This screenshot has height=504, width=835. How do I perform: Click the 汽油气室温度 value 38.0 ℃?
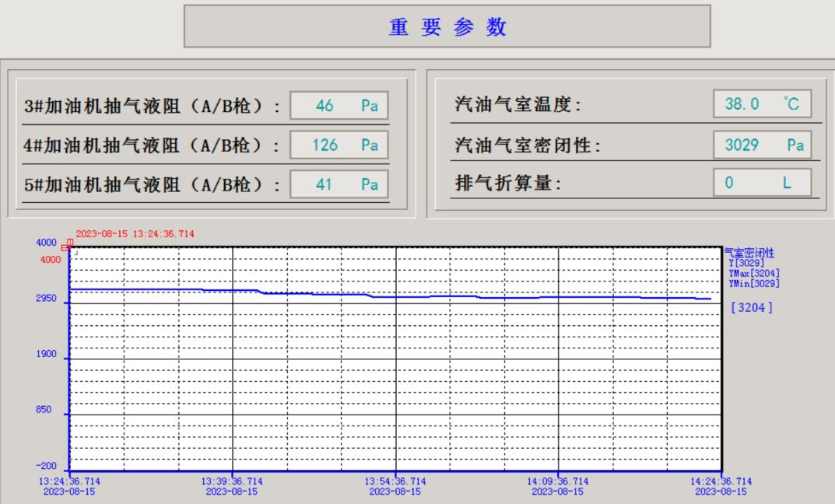[762, 103]
